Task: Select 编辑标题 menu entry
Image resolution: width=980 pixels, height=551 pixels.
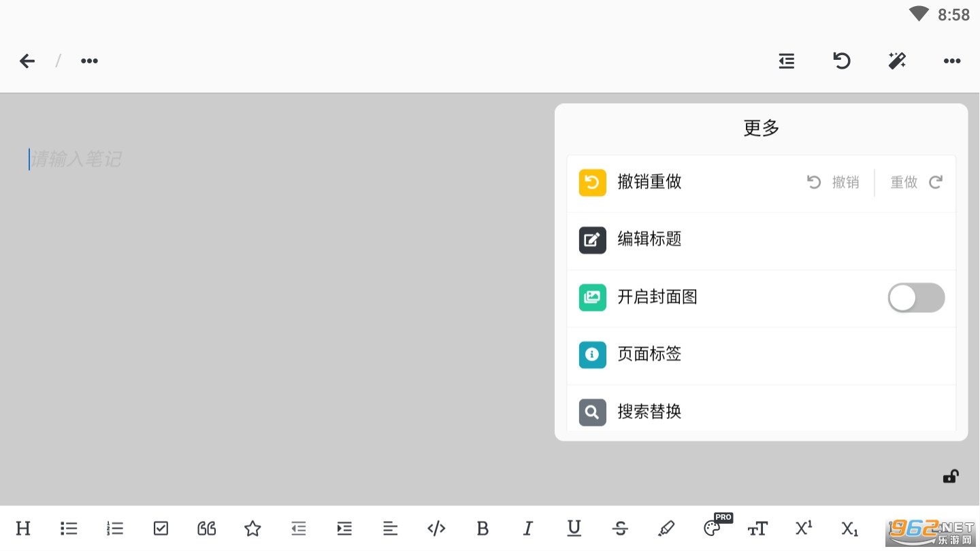Action: [761, 241]
